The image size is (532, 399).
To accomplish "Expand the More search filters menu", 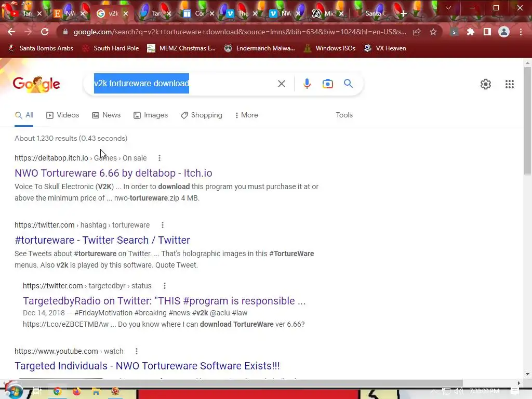I will tap(247, 115).
